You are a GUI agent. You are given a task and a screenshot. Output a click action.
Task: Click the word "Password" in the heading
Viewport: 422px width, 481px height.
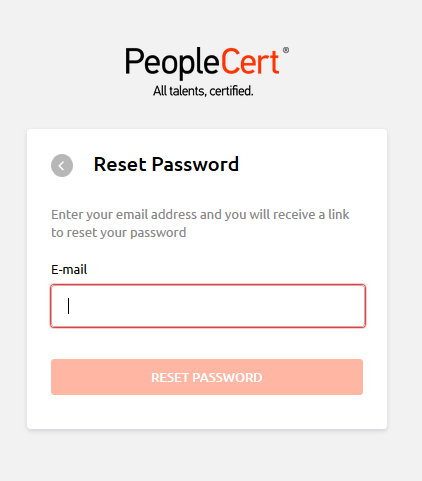pyautogui.click(x=195, y=164)
